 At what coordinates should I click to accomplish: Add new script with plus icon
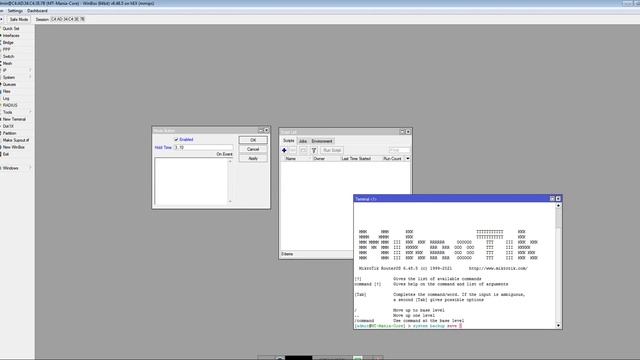[284, 150]
